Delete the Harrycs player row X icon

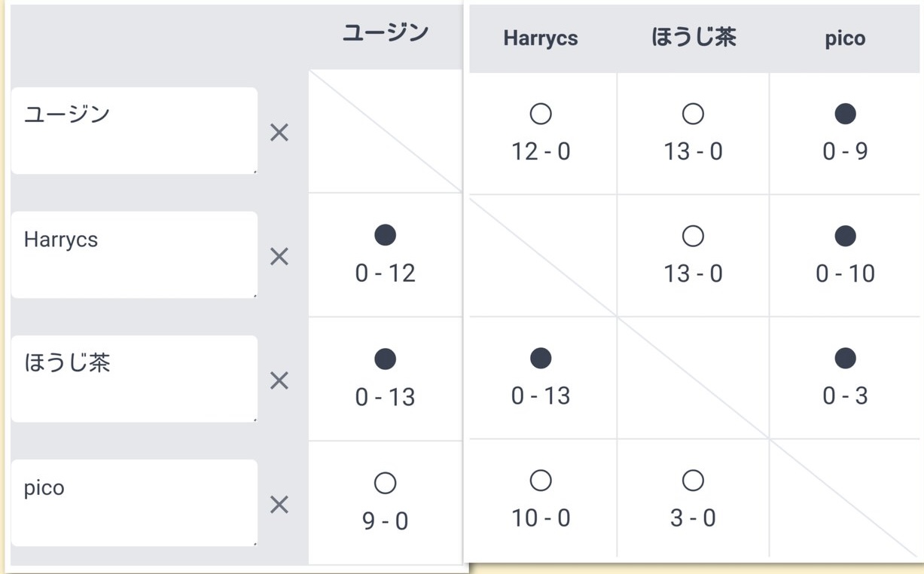279,257
